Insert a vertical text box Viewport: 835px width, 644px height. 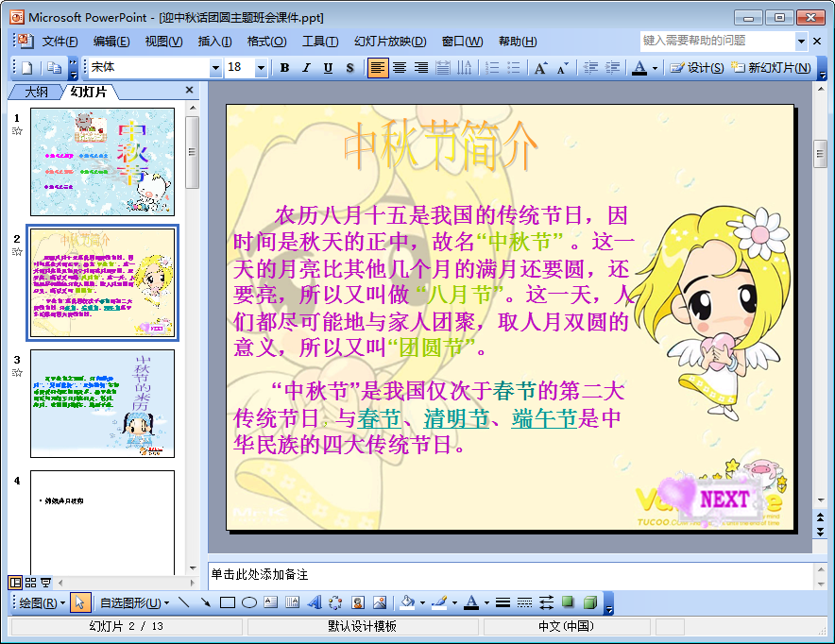[293, 603]
